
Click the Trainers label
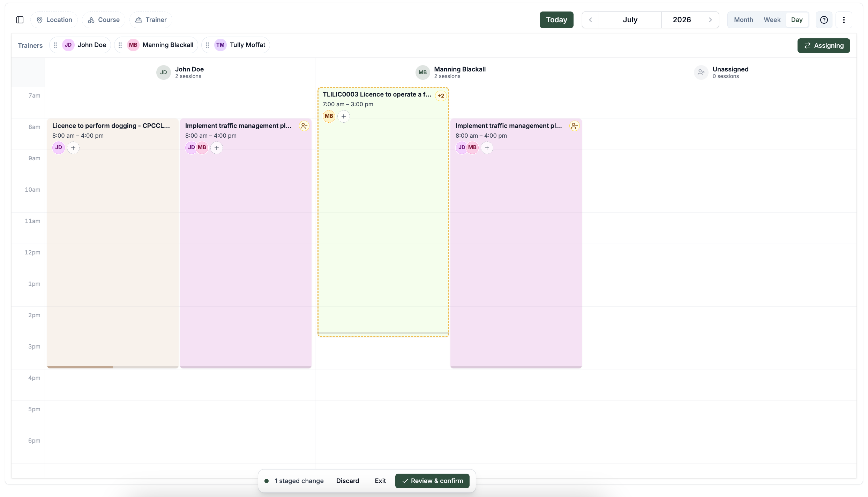(30, 46)
